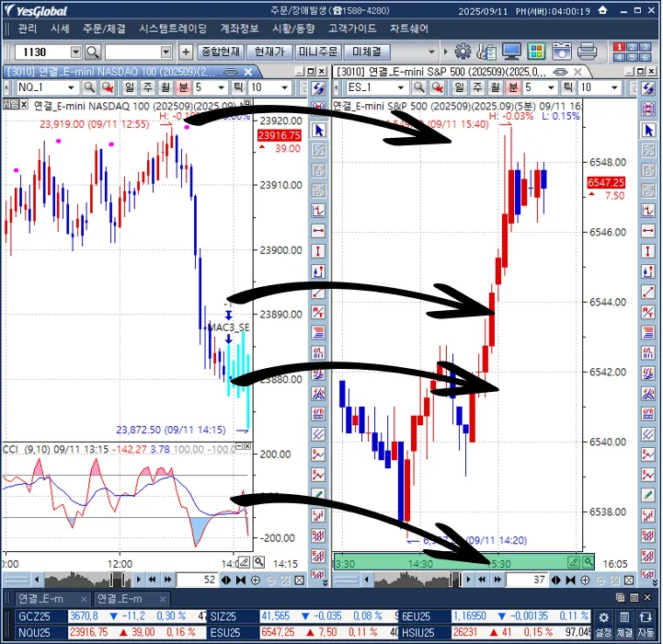Click the monitor screen icon in toolbar
The image size is (663, 644).
pos(511,52)
